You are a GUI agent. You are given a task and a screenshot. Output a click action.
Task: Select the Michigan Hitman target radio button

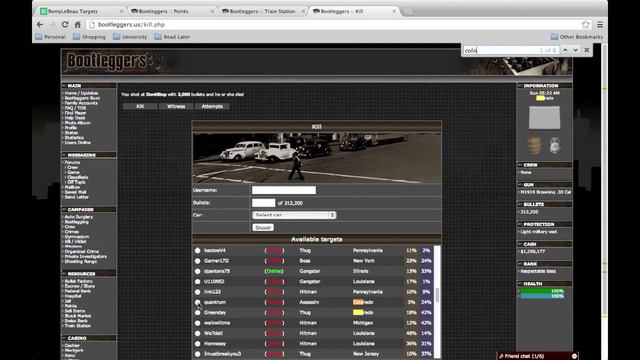pos(198,323)
